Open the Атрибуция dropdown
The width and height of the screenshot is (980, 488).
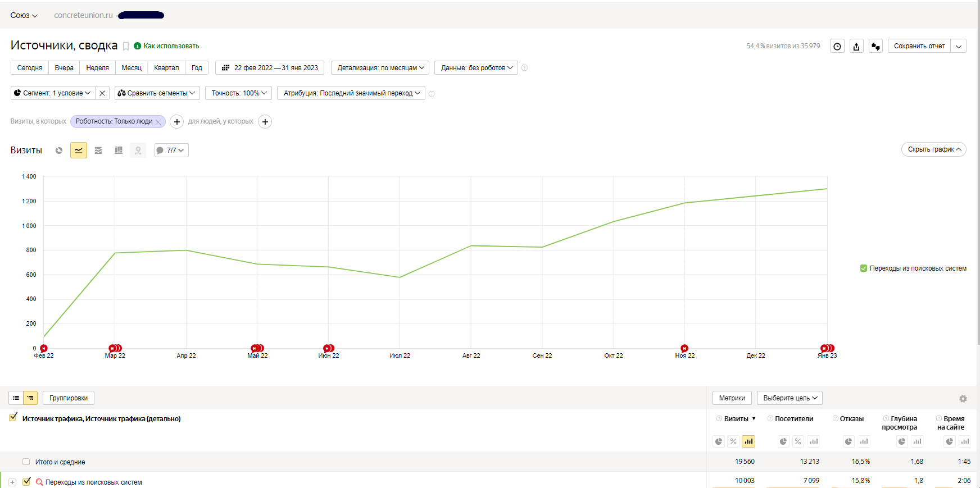351,93
